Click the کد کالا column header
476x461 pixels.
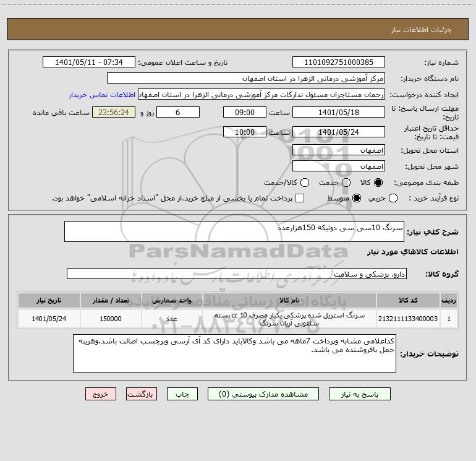click(408, 300)
